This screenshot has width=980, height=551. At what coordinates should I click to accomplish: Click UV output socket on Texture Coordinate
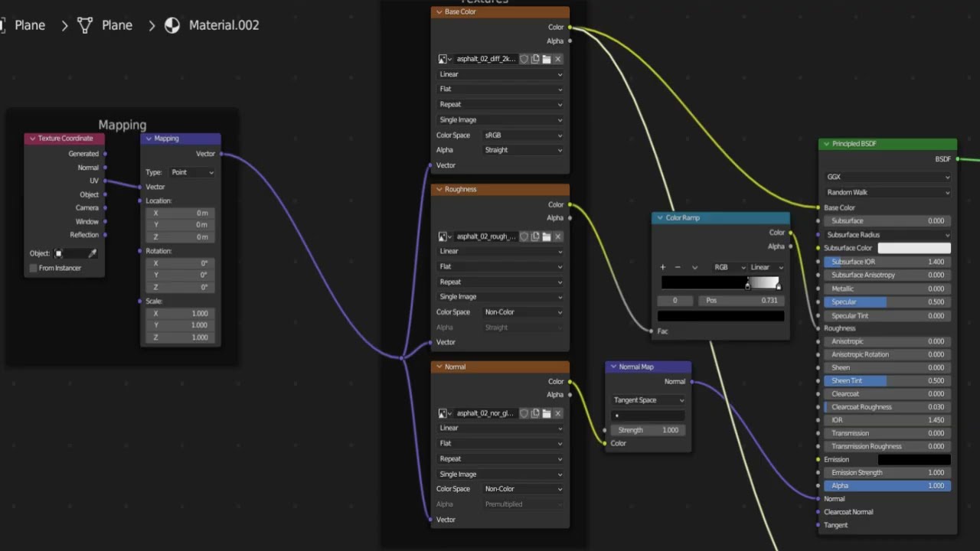tap(105, 181)
